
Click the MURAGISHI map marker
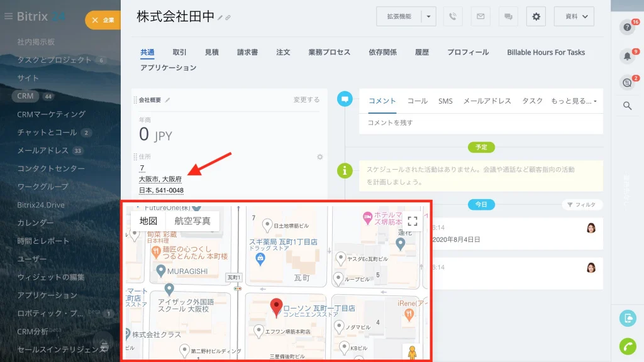[161, 271]
